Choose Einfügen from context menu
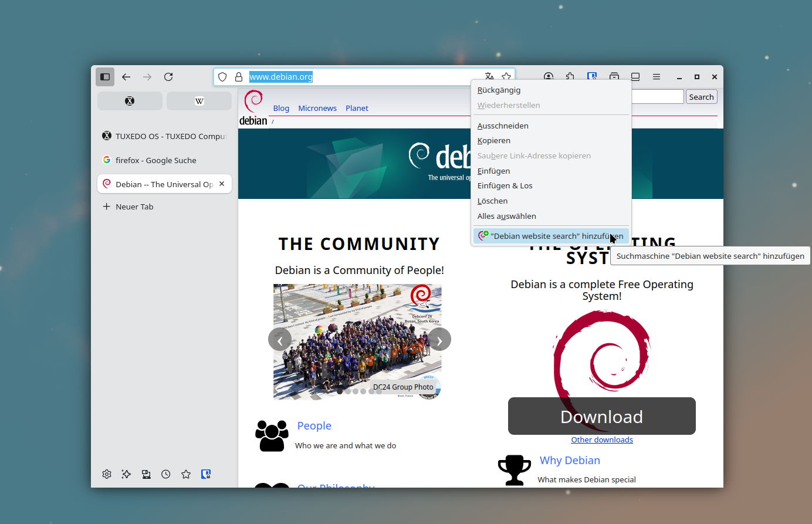Image resolution: width=812 pixels, height=524 pixels. click(551, 171)
